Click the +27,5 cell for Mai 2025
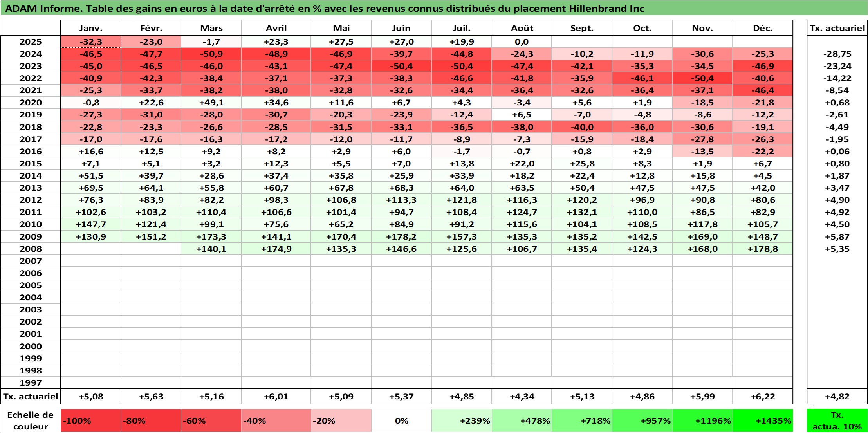The height and width of the screenshot is (433, 868). pyautogui.click(x=341, y=41)
